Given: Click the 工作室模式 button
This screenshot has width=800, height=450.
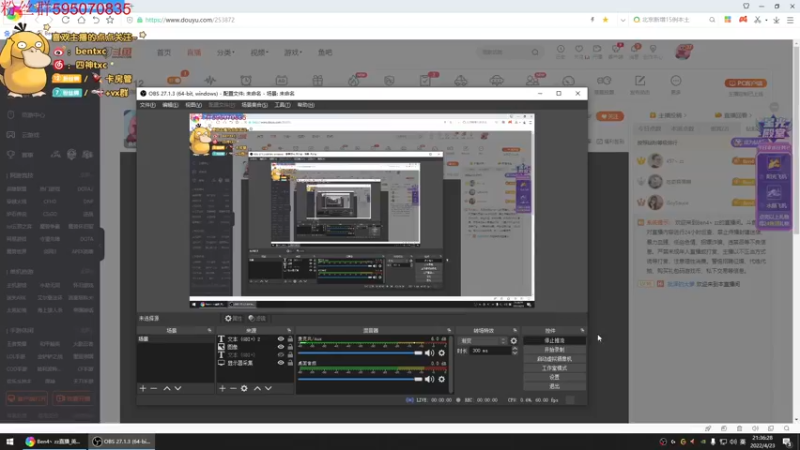Looking at the screenshot, I should click(x=555, y=368).
